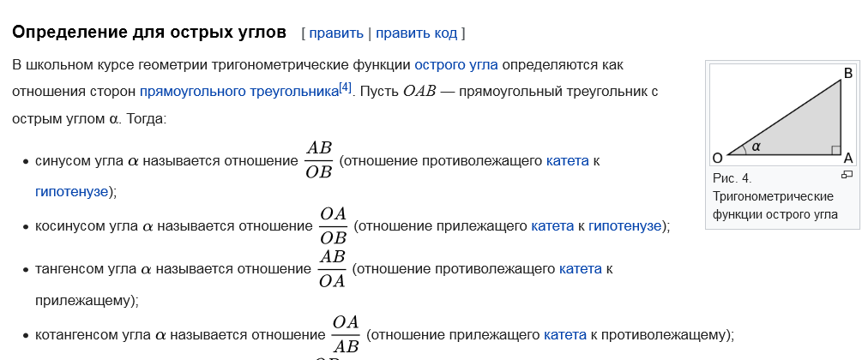
Task: Open "катета" link in the cotangent definition
Action: [565, 334]
